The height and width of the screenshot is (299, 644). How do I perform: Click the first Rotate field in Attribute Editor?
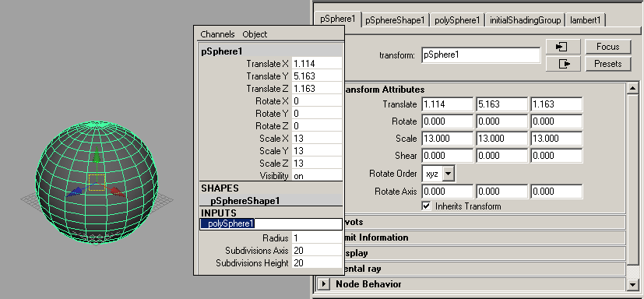coord(447,121)
